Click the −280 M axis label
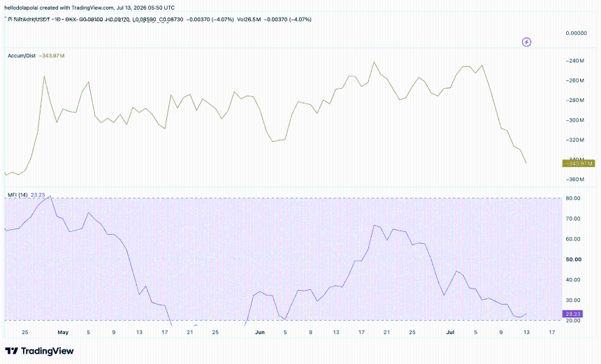 (575, 101)
